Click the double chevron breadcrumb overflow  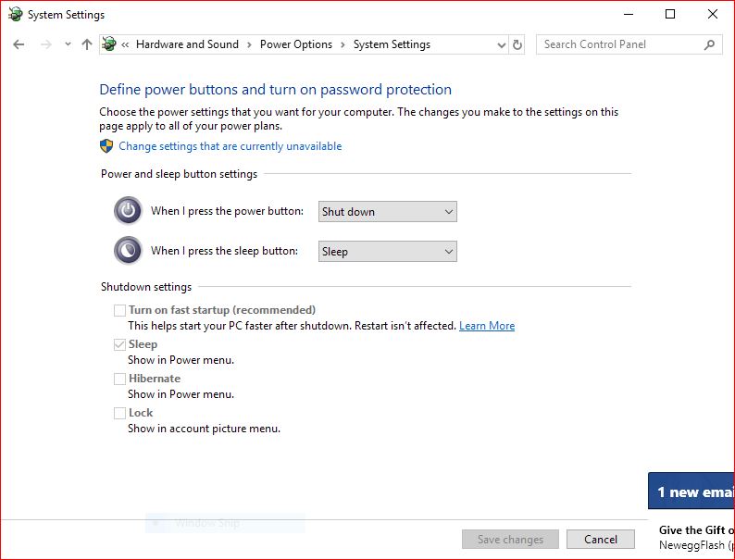(x=125, y=45)
